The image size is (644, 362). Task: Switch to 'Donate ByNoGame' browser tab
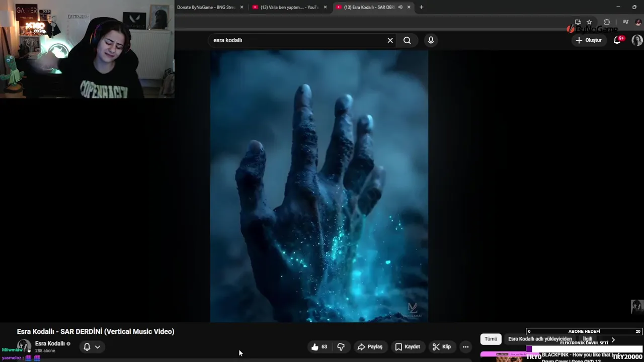206,7
